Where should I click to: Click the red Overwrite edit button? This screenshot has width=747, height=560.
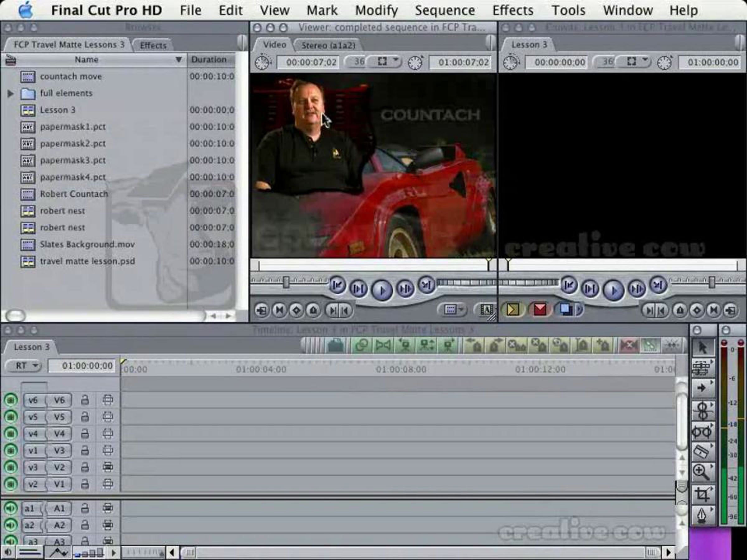(540, 310)
